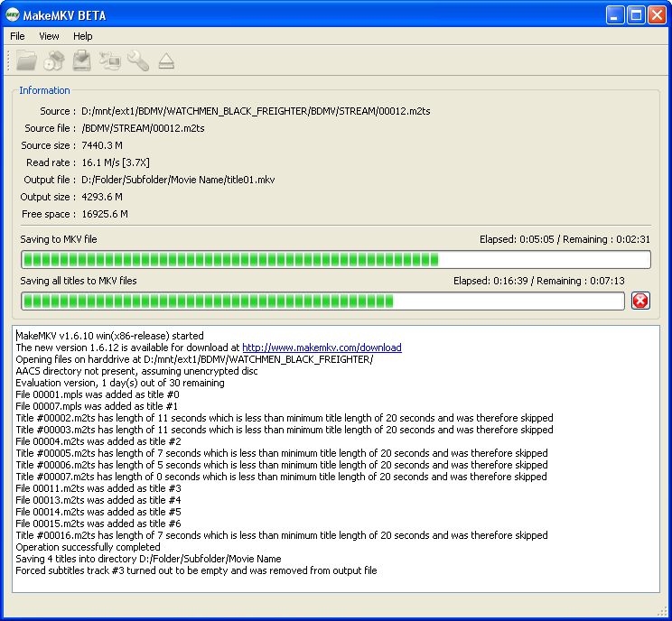
Task: Click log line 'File 00014.m2ts was added as title #5'
Action: 98,512
